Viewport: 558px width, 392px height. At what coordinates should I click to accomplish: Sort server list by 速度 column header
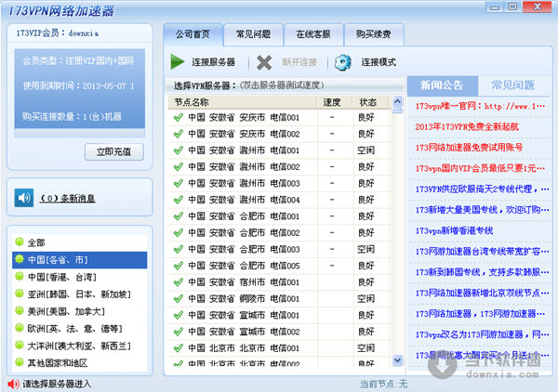(x=332, y=101)
